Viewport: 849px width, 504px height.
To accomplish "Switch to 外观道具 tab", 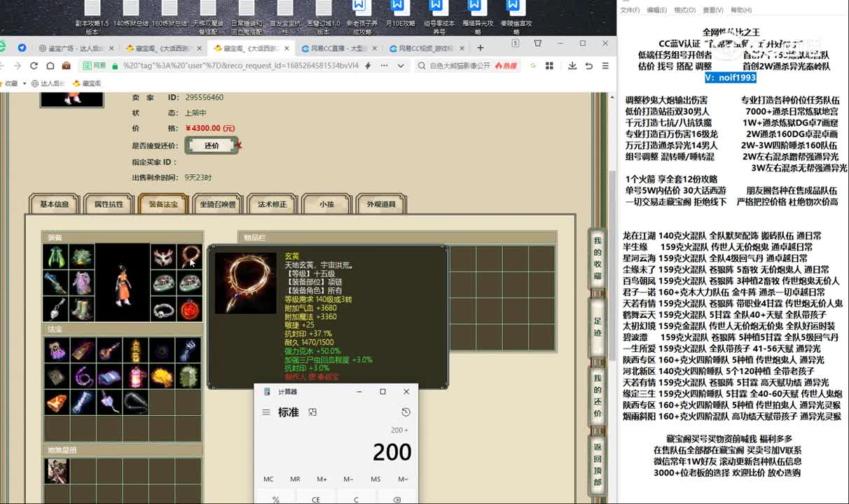I will 381,204.
